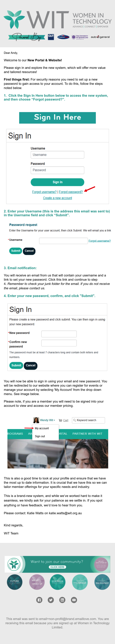Screen dimensions: 115x644
Task: Click the Click Here community banner button
Action: point(57,567)
